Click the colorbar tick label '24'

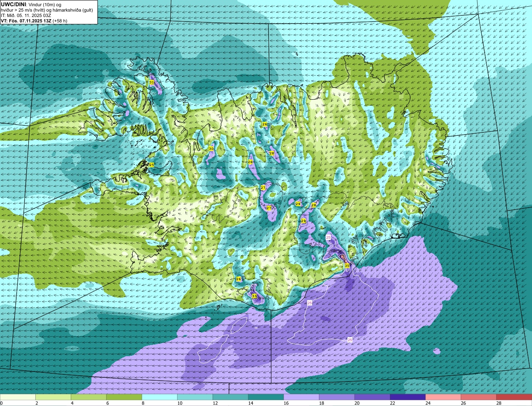click(428, 403)
